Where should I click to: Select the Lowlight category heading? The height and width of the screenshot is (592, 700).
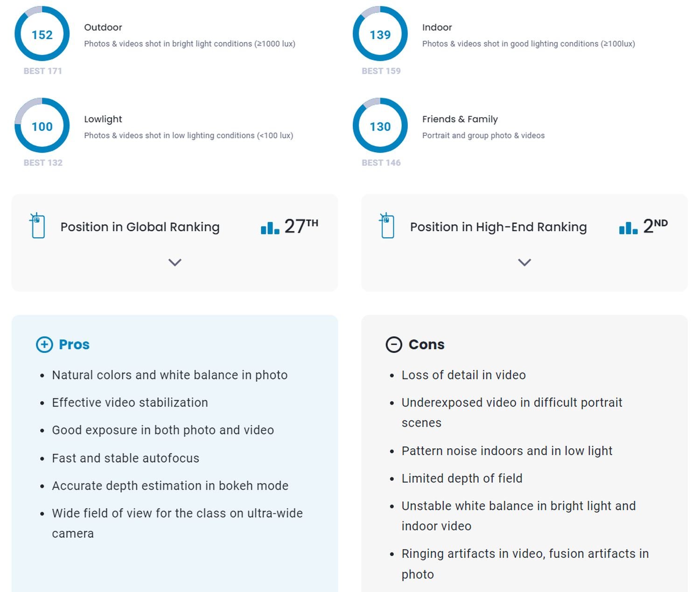click(x=103, y=119)
